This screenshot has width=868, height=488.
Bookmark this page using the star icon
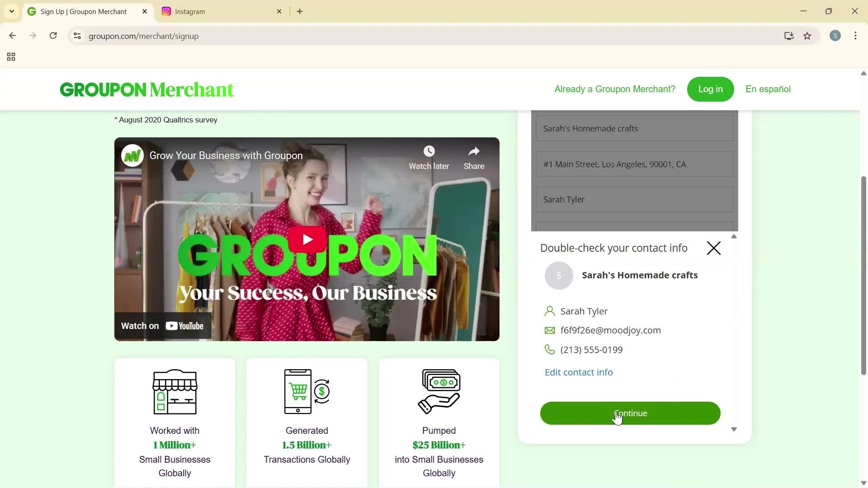pyautogui.click(x=807, y=36)
